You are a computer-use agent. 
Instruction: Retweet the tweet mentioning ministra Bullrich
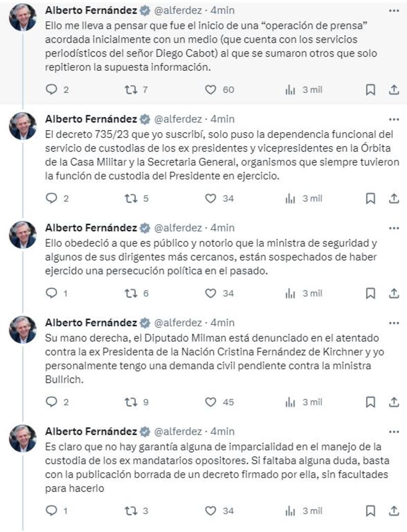(x=131, y=402)
